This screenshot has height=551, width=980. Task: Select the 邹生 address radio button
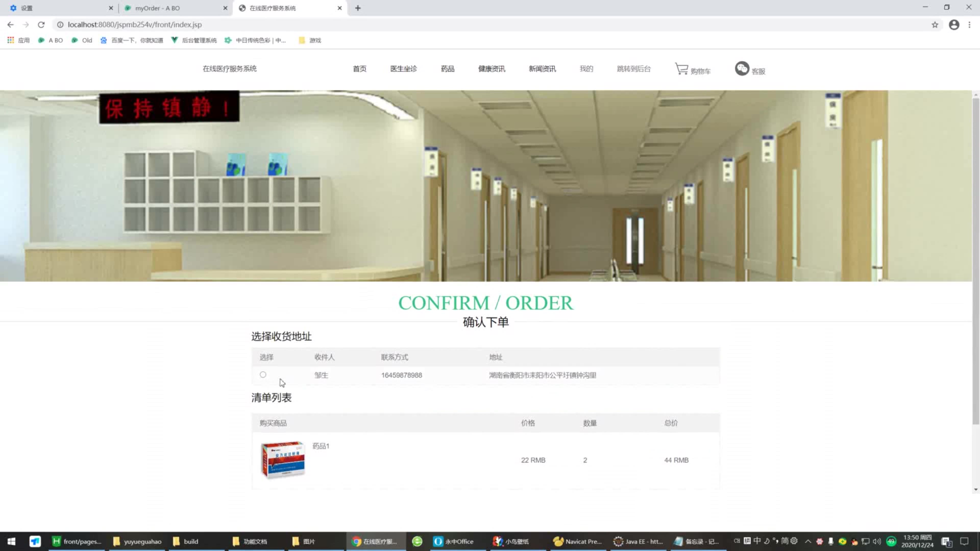(263, 374)
